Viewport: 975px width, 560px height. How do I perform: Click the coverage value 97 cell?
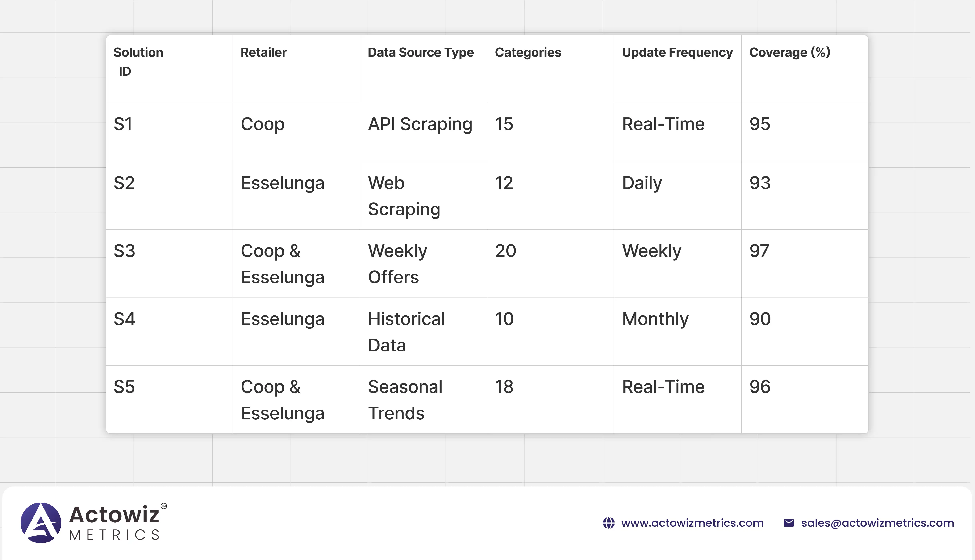(x=759, y=251)
